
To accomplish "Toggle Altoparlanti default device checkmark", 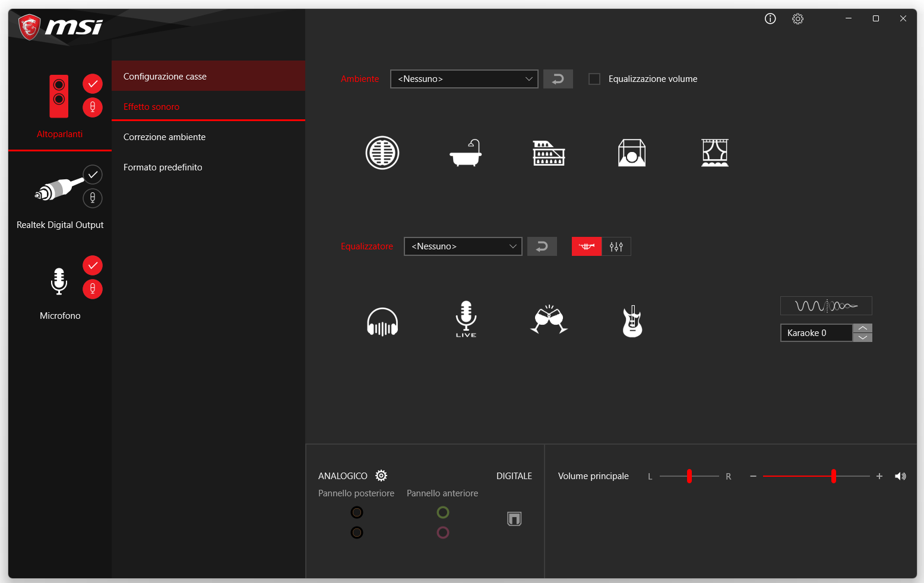I will (x=93, y=84).
